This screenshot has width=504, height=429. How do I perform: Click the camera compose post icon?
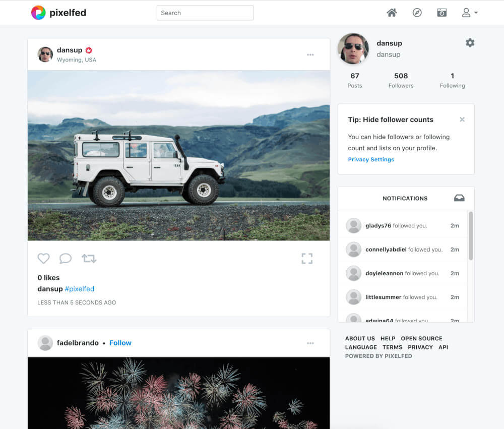click(x=442, y=13)
